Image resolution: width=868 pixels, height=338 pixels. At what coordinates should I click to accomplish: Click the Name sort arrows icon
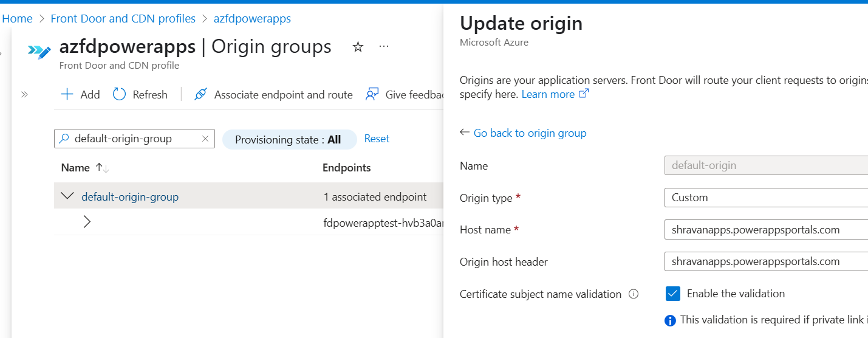tap(102, 168)
